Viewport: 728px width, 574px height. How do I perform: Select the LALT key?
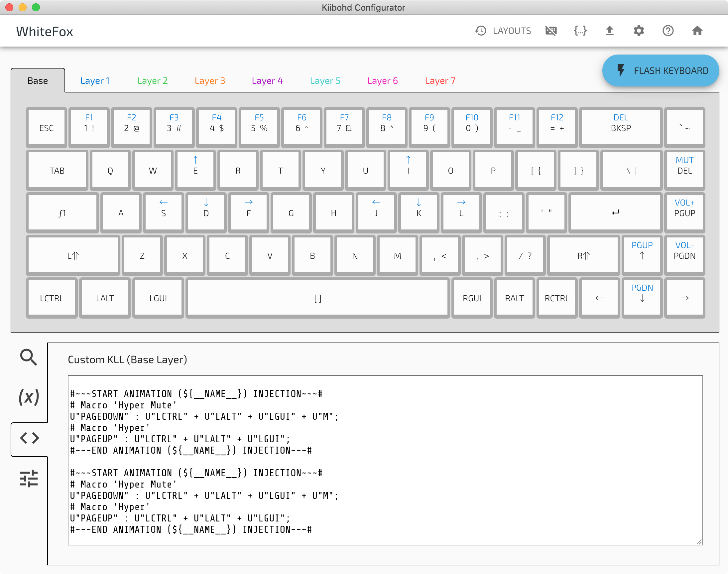pos(105,298)
